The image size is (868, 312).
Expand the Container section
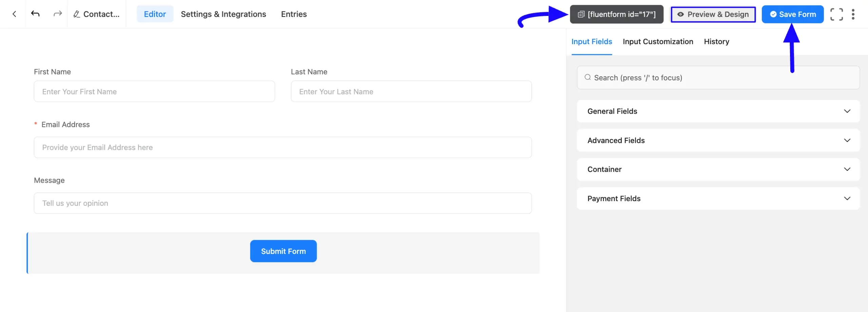[718, 169]
